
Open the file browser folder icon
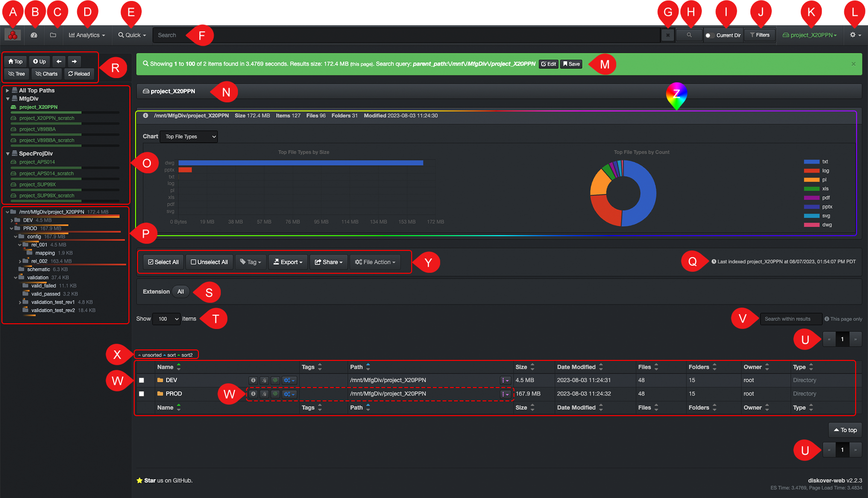[53, 35]
